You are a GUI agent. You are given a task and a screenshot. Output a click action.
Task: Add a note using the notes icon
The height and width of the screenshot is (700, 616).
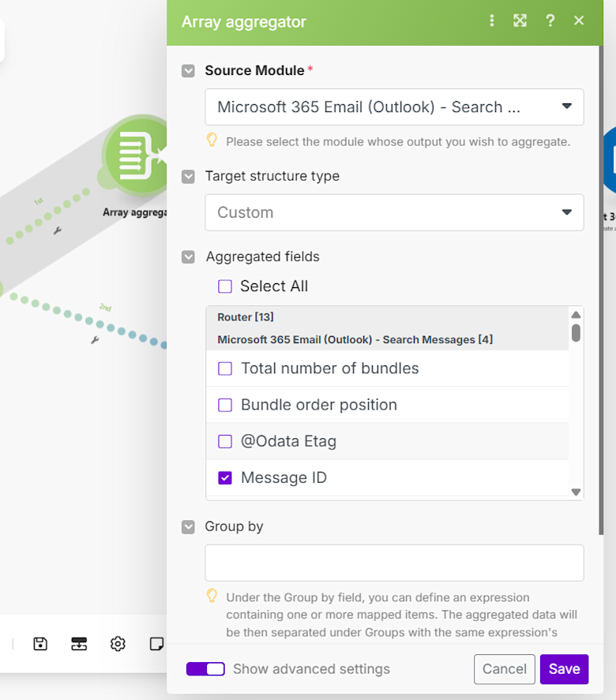[156, 644]
